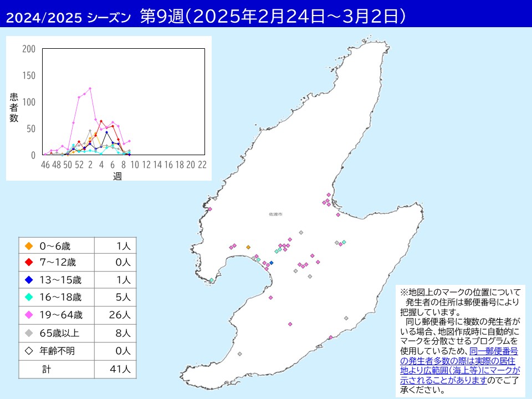Viewport: 532px width, 399px height.
Task: Click the 第9週 date range title
Action: [x=273, y=16]
